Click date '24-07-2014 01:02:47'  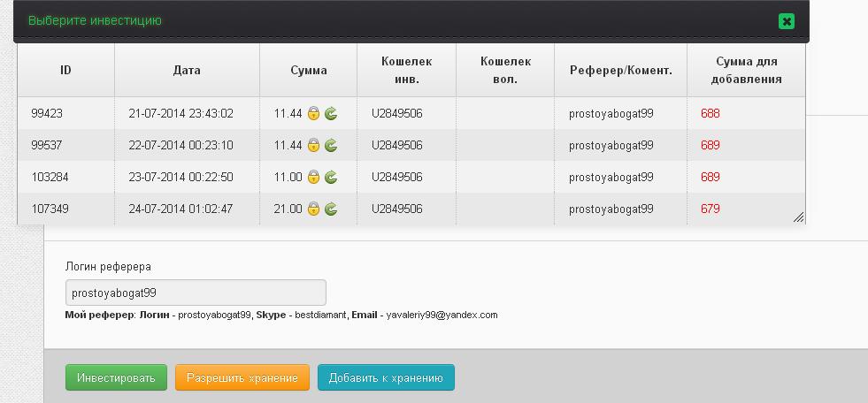pyautogui.click(x=181, y=209)
